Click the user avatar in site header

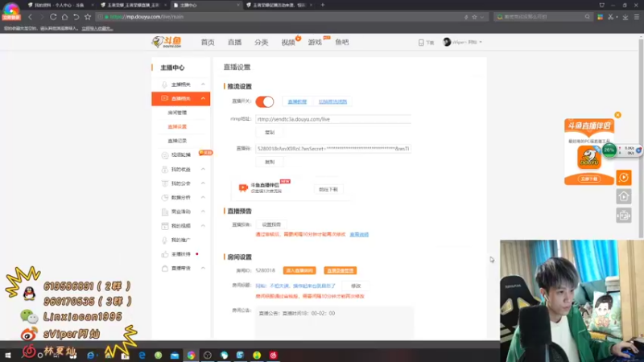[447, 42]
